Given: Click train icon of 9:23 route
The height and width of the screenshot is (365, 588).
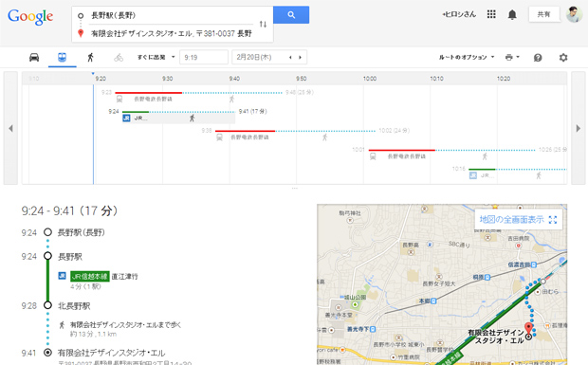Looking at the screenshot, I should [x=119, y=99].
